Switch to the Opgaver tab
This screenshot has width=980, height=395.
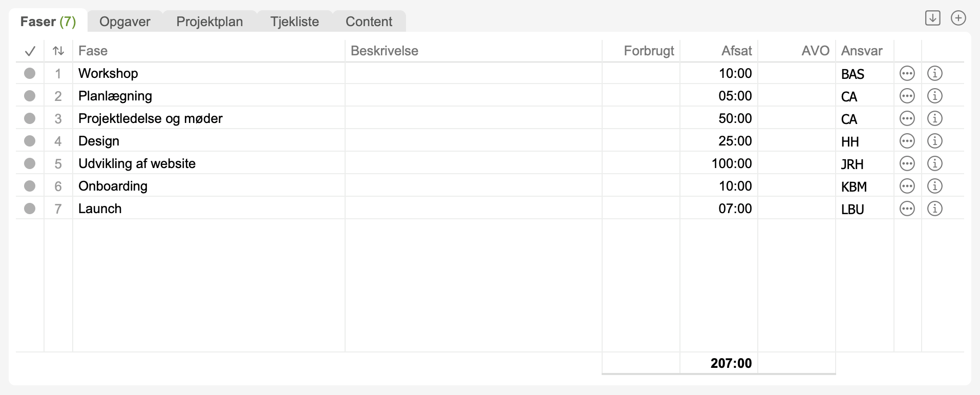pos(125,22)
